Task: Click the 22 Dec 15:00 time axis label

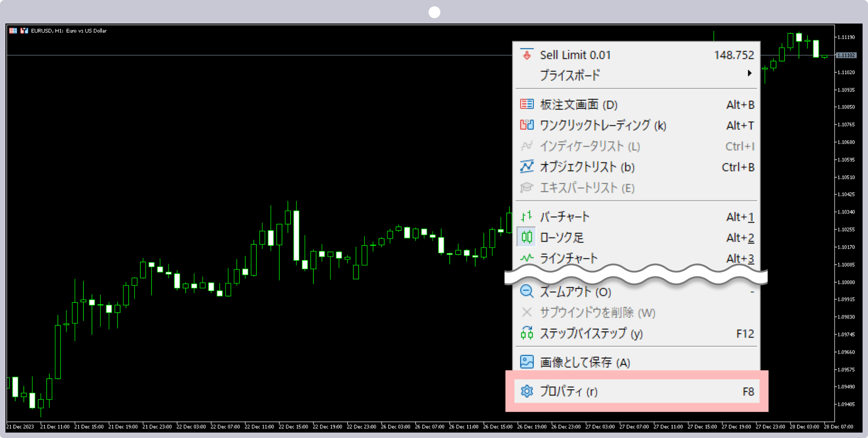Action: pos(293,427)
